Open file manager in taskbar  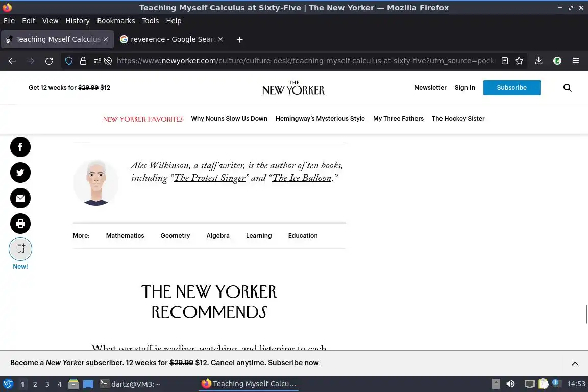pos(73,384)
